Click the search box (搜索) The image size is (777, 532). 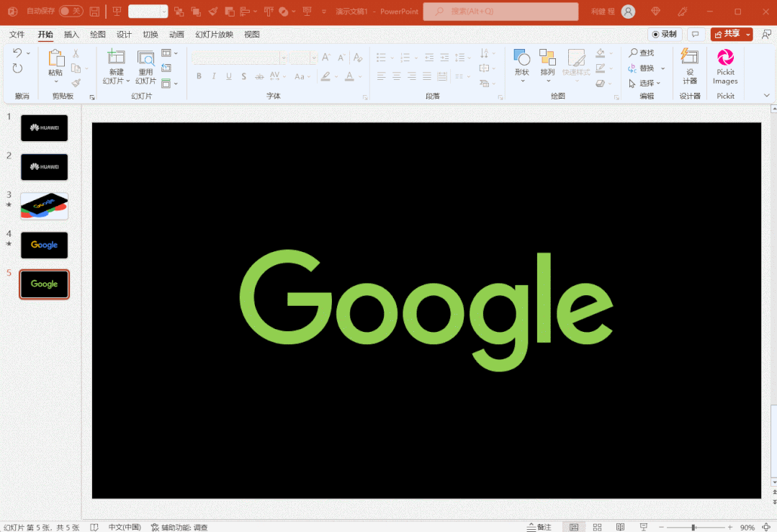pos(500,12)
